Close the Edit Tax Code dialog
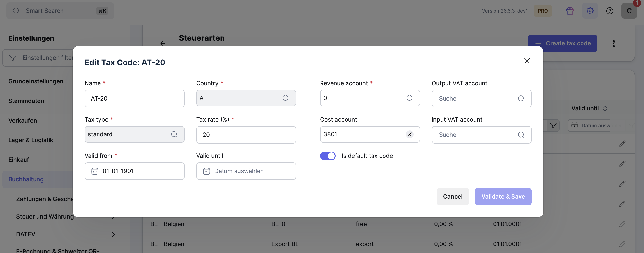This screenshot has height=253, width=644. [527, 61]
